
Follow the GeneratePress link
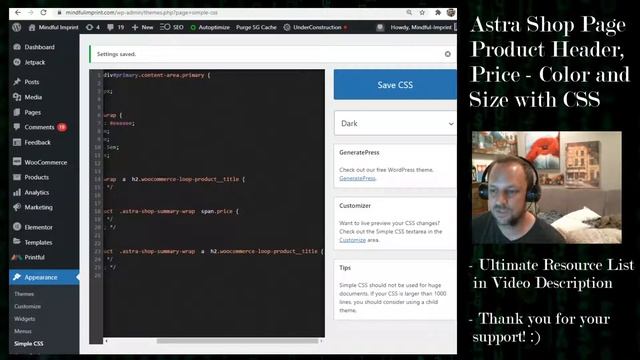pyautogui.click(x=357, y=178)
